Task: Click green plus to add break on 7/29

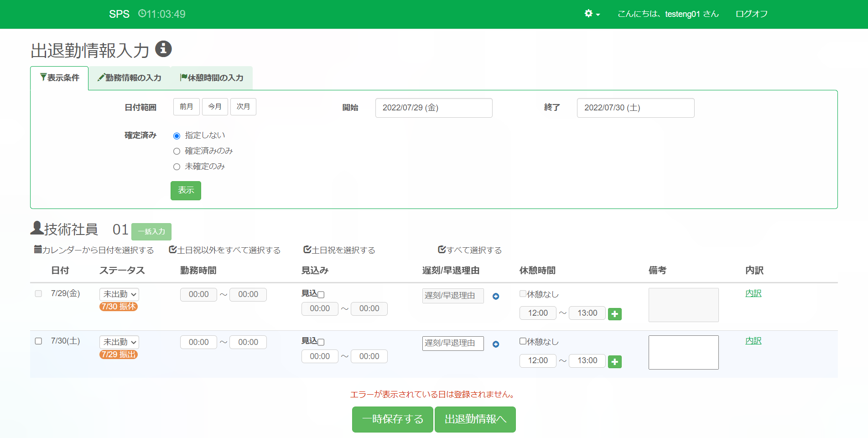Action: pos(614,314)
